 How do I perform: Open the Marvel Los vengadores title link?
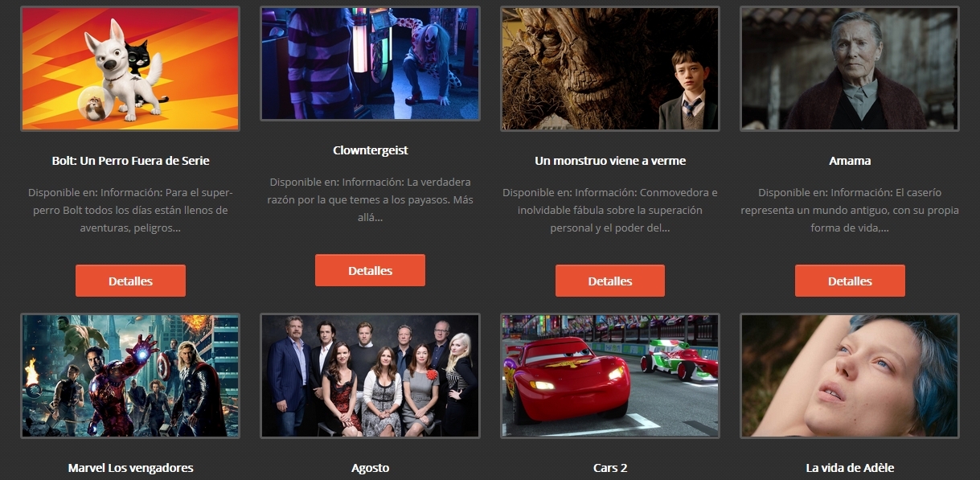coord(130,468)
